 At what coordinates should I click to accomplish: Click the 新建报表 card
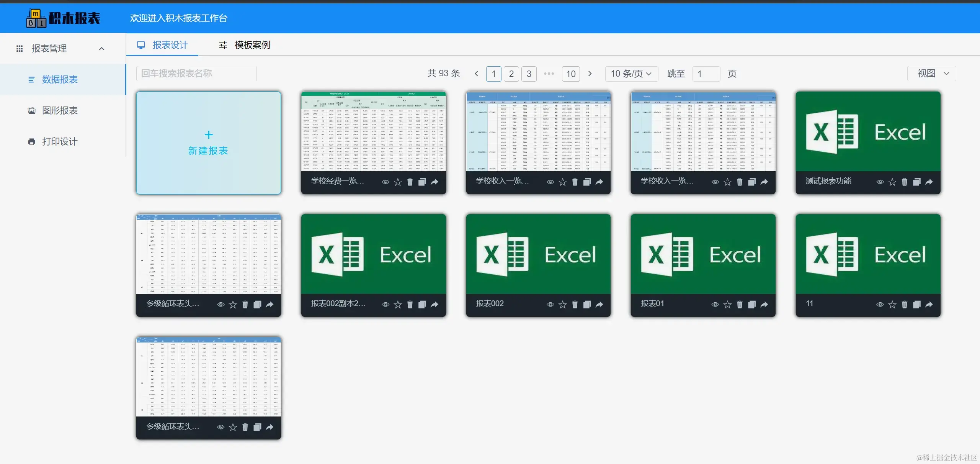click(208, 143)
